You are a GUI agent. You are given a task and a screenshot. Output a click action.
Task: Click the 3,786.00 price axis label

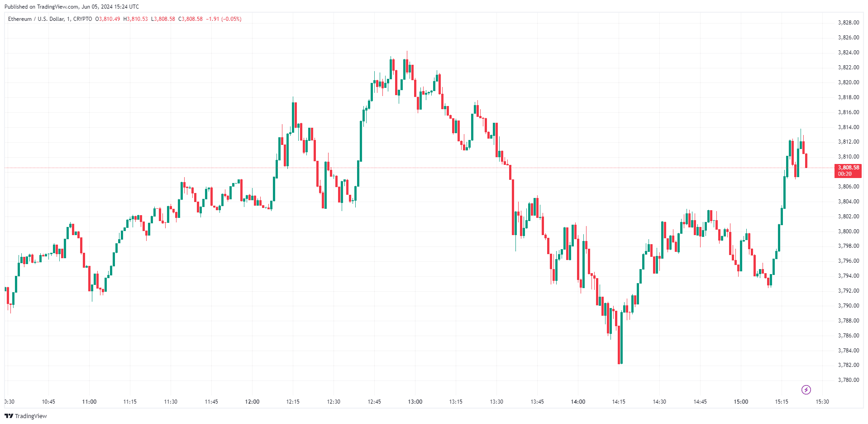point(848,336)
